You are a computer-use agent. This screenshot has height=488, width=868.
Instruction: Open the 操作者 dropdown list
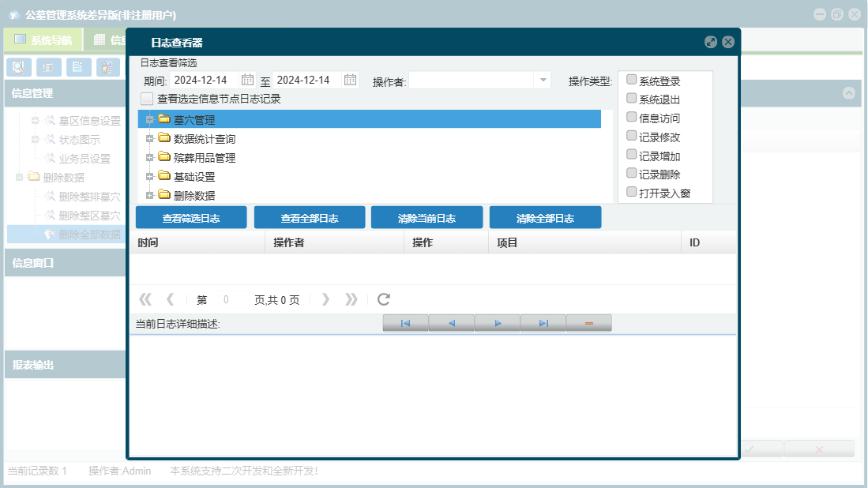[543, 81]
